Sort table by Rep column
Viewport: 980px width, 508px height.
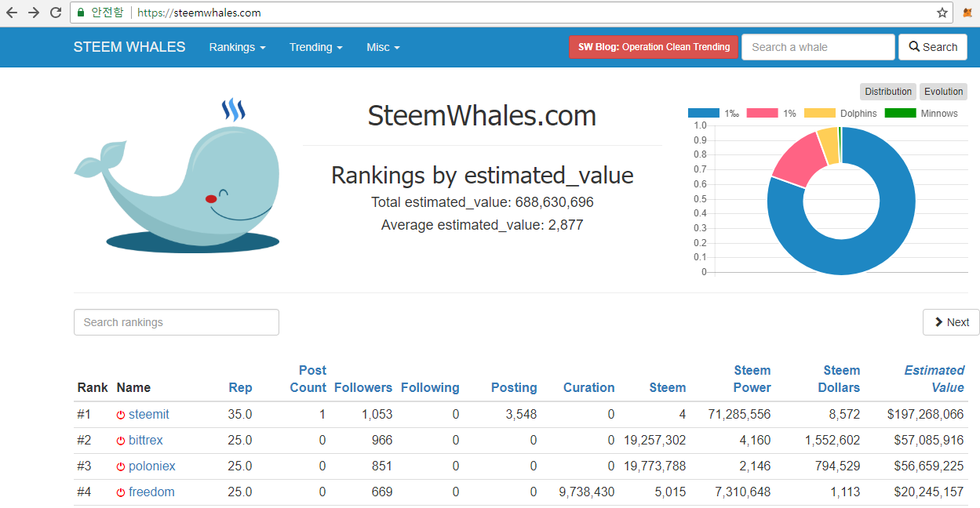pos(240,387)
